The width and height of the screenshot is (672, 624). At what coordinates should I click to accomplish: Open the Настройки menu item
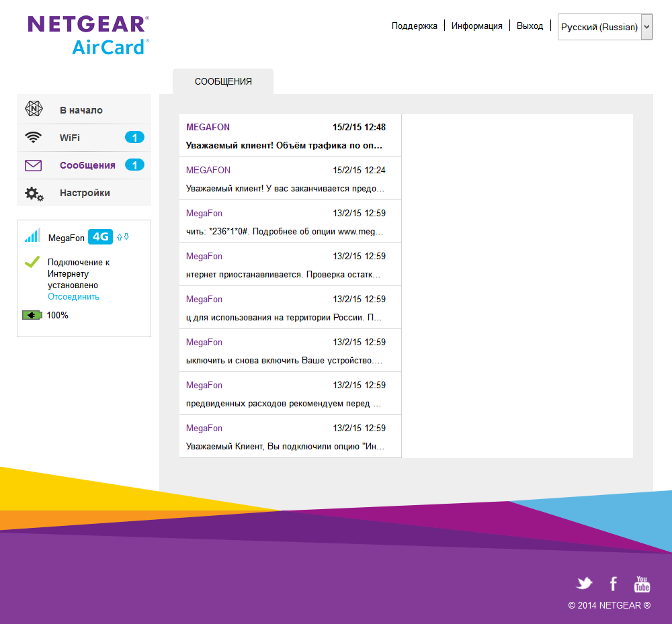coord(84,193)
